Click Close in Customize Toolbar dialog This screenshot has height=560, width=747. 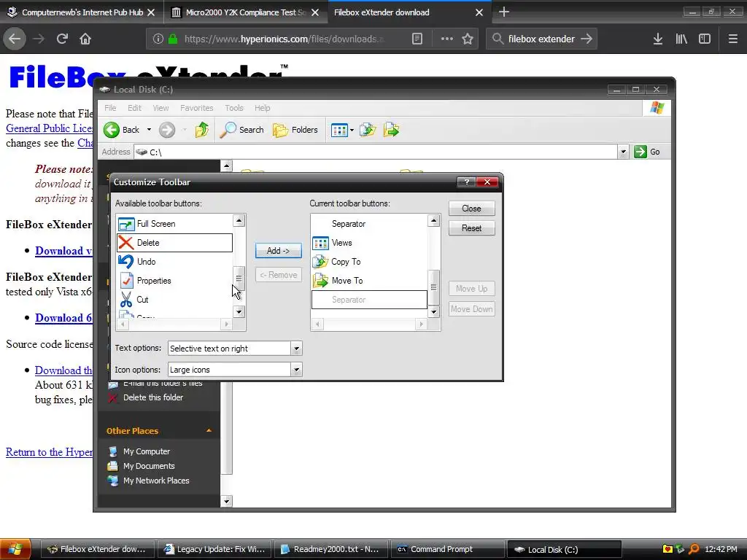[x=472, y=209]
